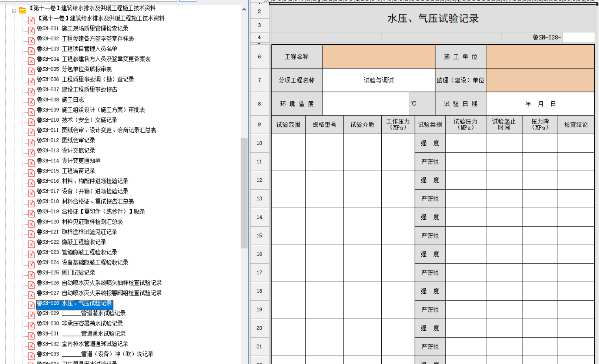The height and width of the screenshot is (364, 599).
Task: Click the white number field after 鲁SN-028-
Action: [578, 37]
